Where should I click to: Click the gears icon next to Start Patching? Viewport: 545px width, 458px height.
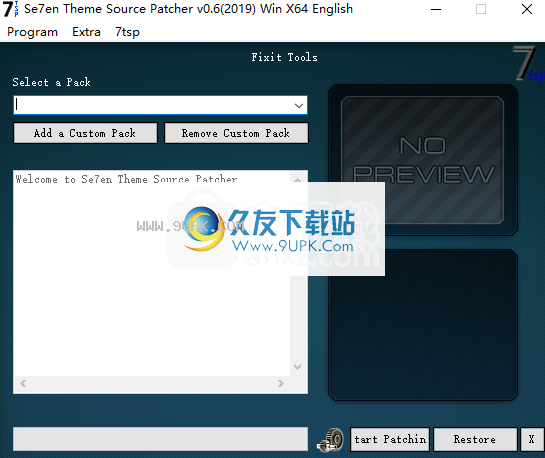(x=330, y=440)
